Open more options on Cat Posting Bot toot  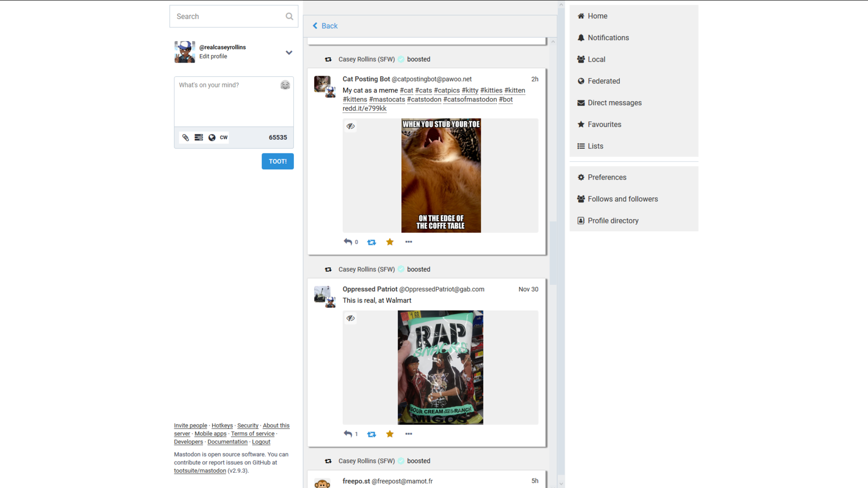click(408, 242)
